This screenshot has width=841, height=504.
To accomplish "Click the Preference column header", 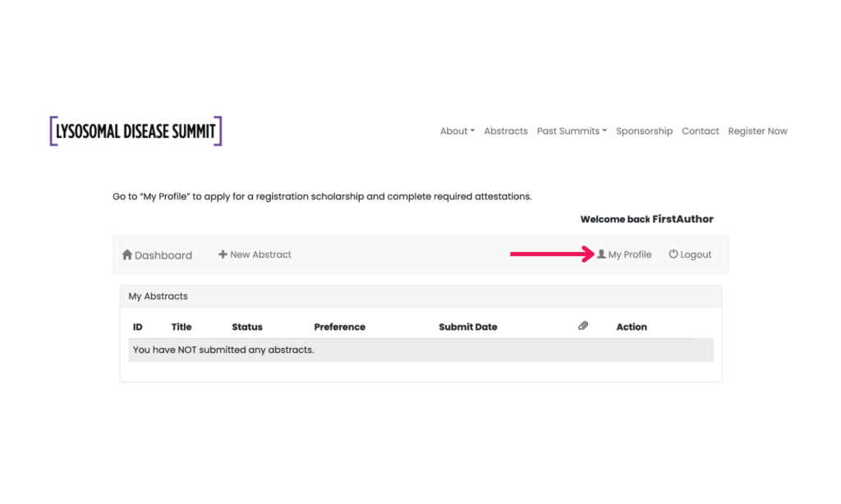I will click(339, 327).
